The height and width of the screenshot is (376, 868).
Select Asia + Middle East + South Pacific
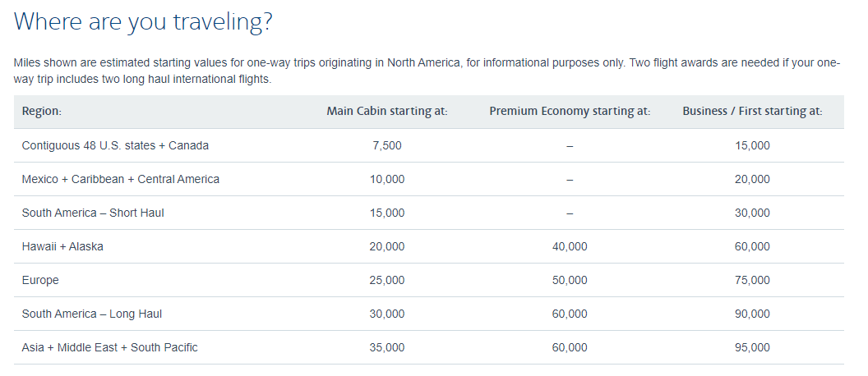pyautogui.click(x=109, y=348)
